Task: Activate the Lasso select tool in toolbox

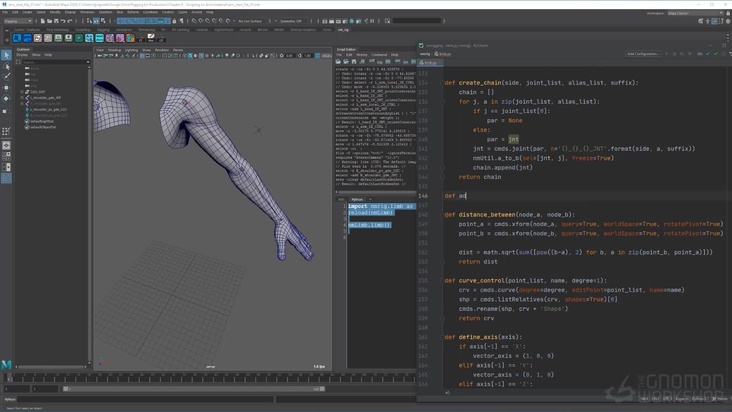Action: (x=6, y=66)
